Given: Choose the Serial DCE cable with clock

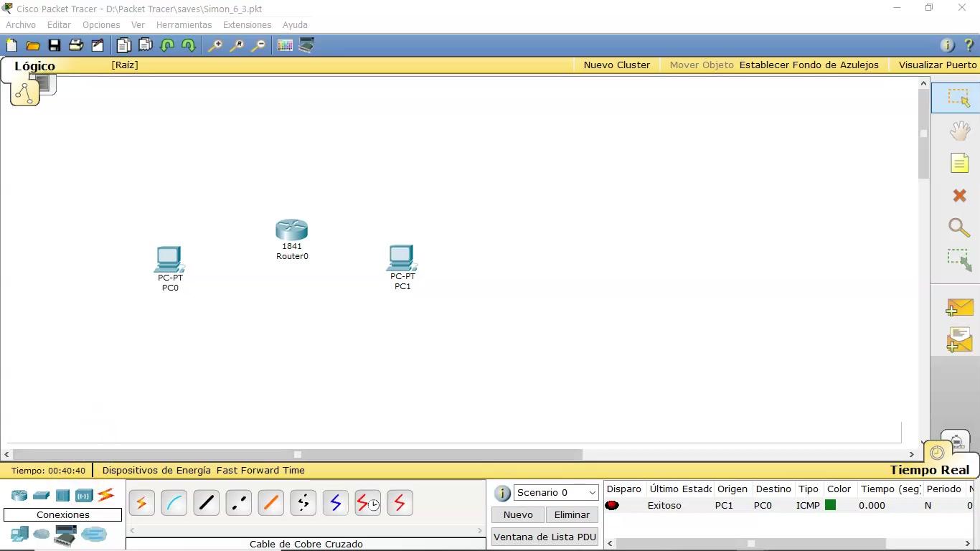Looking at the screenshot, I should click(368, 503).
